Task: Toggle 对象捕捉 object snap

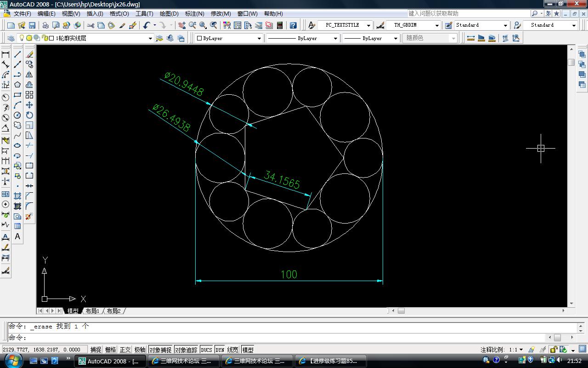Action: coord(160,350)
